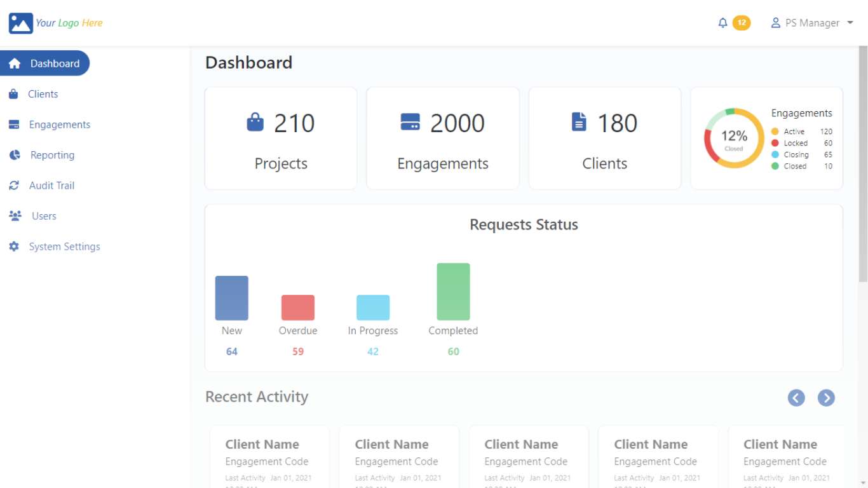Click the green Completed bar in chart
This screenshot has height=488, width=868.
click(x=453, y=292)
